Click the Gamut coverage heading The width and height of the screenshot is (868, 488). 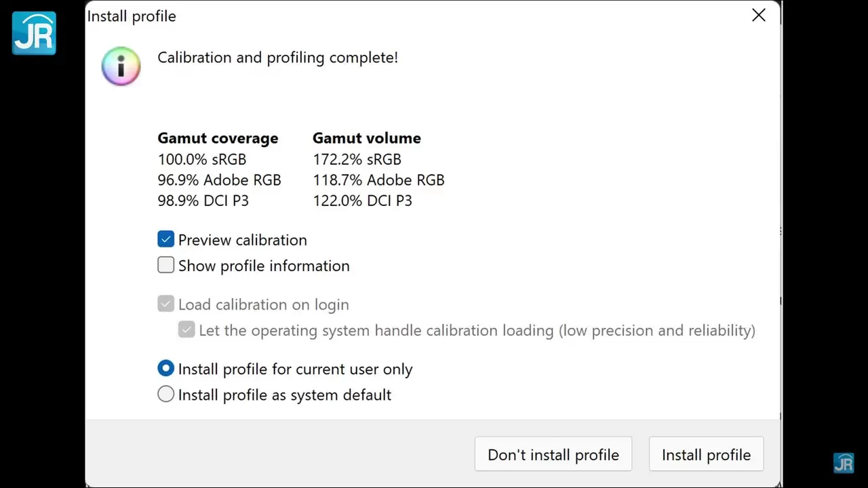tap(218, 138)
